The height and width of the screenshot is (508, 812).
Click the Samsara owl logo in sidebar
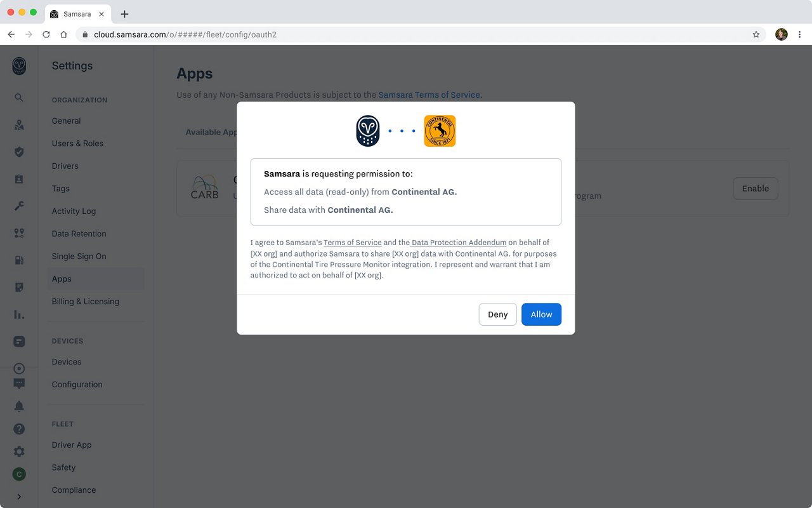[19, 66]
